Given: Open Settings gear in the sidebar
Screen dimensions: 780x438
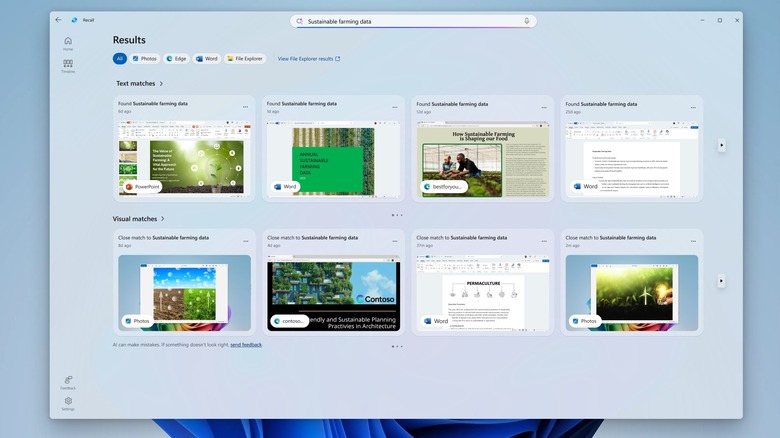Looking at the screenshot, I should [68, 402].
